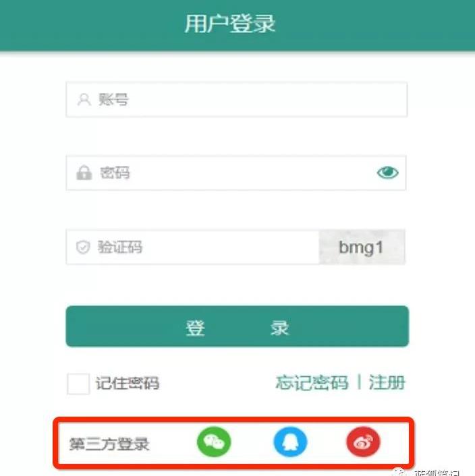Open the 忘记密码 link

(312, 382)
